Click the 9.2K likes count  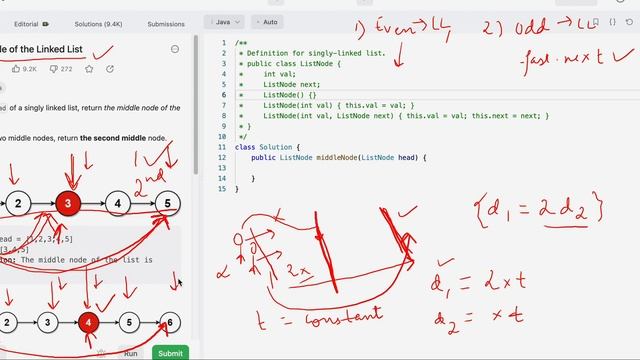point(29,69)
